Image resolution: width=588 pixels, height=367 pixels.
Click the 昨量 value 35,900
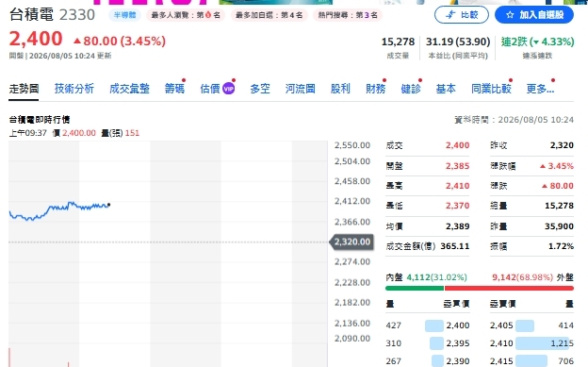pyautogui.click(x=559, y=226)
